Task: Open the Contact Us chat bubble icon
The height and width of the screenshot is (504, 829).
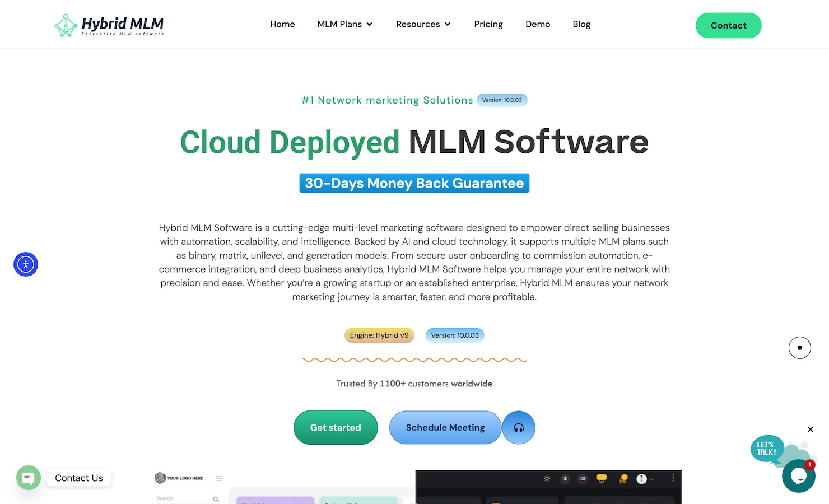Action: (28, 478)
